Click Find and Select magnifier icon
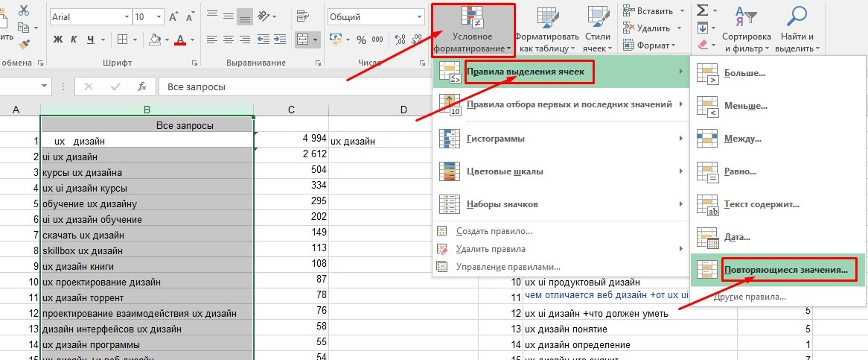Image resolution: width=868 pixels, height=360 pixels. click(797, 19)
